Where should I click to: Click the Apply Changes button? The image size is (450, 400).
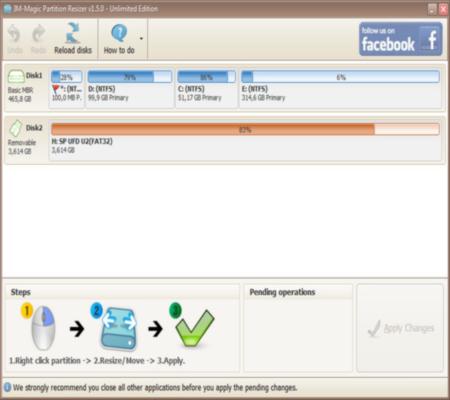[400, 328]
